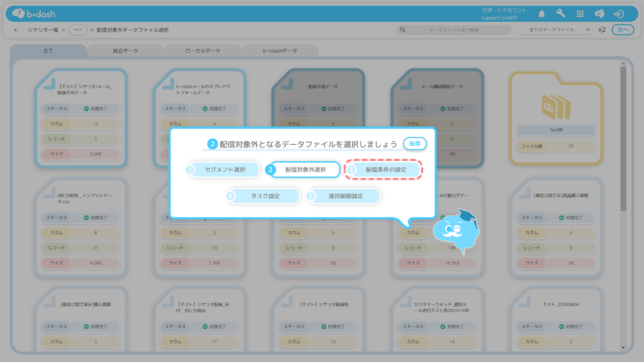Select step 5 運用期間設定
Image resolution: width=644 pixels, height=362 pixels.
point(344,196)
